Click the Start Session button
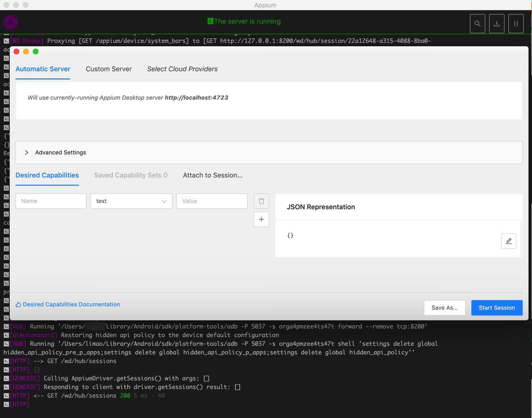 pyautogui.click(x=497, y=308)
